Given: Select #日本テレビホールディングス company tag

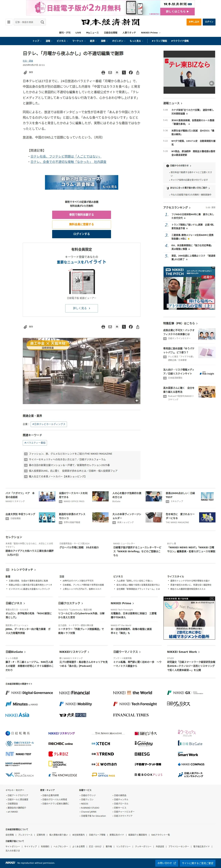Looking at the screenshot, I should point(49,424).
